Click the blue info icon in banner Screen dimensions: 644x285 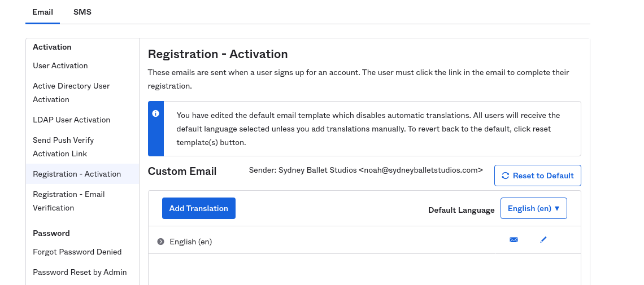point(156,113)
